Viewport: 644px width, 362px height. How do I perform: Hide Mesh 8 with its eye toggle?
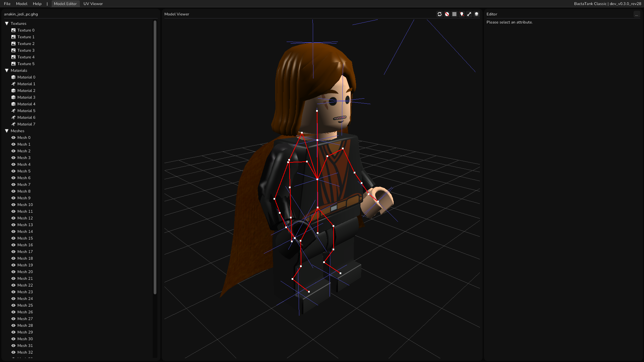pyautogui.click(x=13, y=191)
